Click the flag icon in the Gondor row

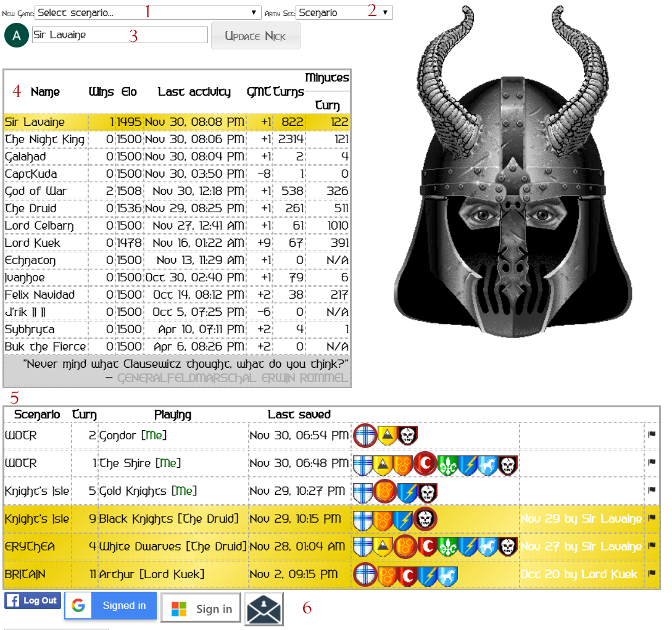652,435
